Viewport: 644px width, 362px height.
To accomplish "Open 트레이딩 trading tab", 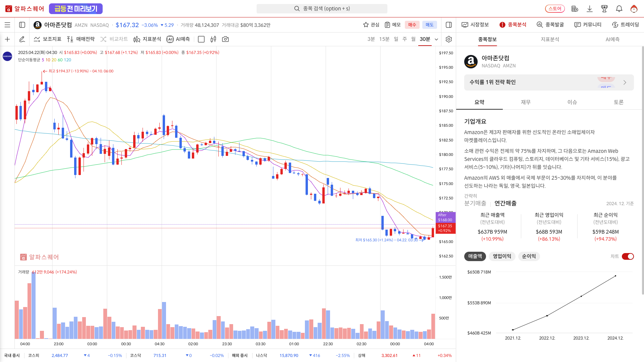I will tap(626, 25).
